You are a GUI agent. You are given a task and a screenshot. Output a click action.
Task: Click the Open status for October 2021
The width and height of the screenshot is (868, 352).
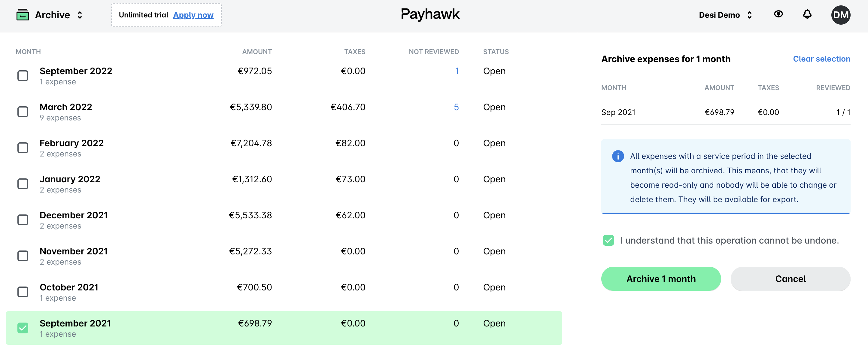(x=494, y=287)
